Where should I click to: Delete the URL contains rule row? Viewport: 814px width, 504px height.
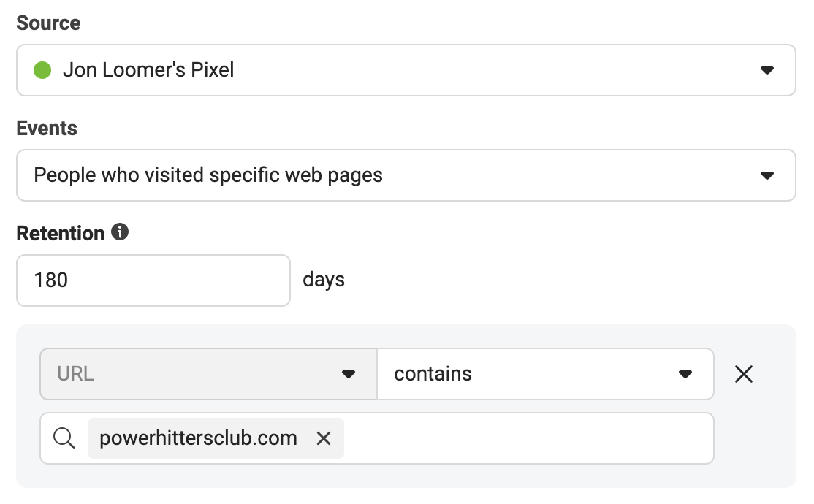pyautogui.click(x=744, y=374)
